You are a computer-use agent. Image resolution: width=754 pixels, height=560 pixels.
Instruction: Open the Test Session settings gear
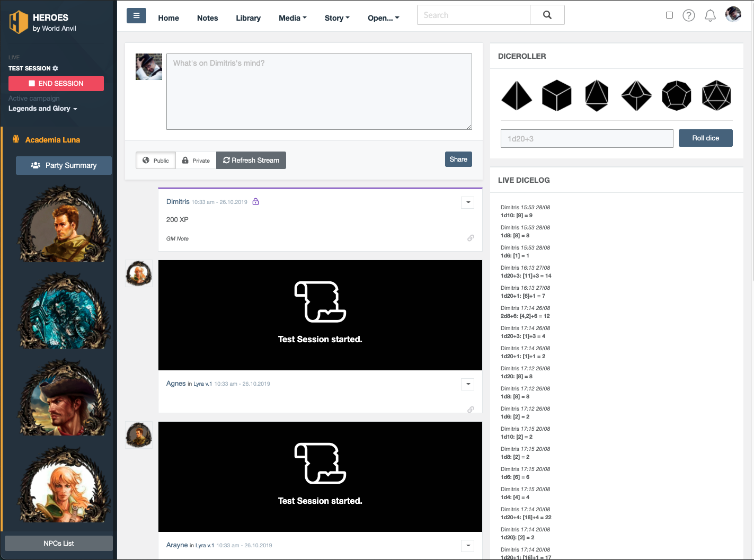[x=55, y=68]
